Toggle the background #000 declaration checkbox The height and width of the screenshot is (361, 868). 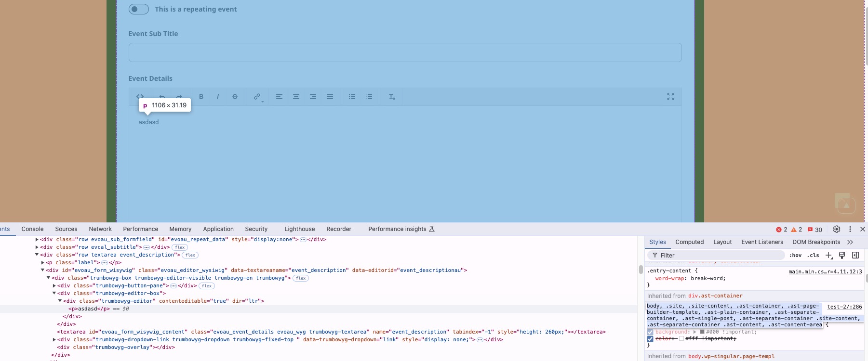click(x=650, y=332)
